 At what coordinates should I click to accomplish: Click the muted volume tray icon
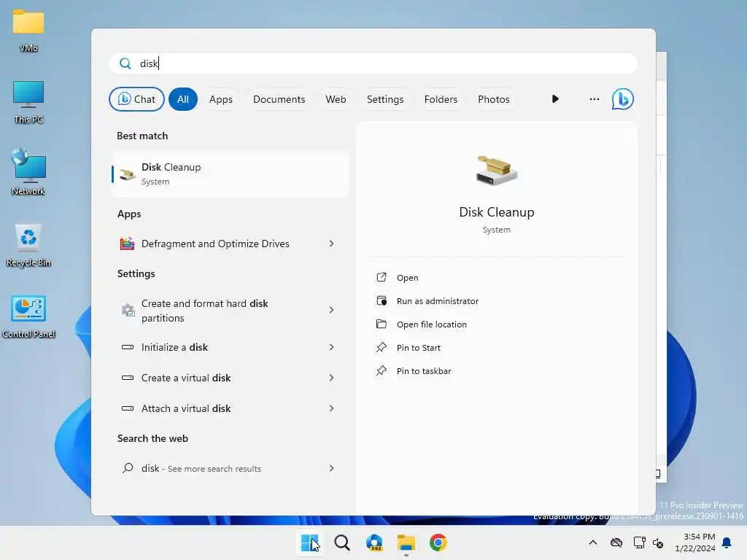pyautogui.click(x=659, y=542)
